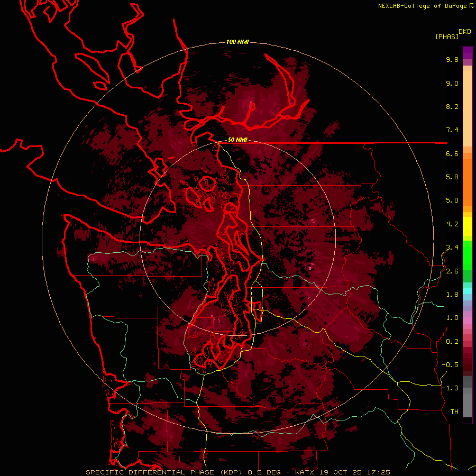
Task: Click the 100 NMI range ring label
Action: [237, 42]
